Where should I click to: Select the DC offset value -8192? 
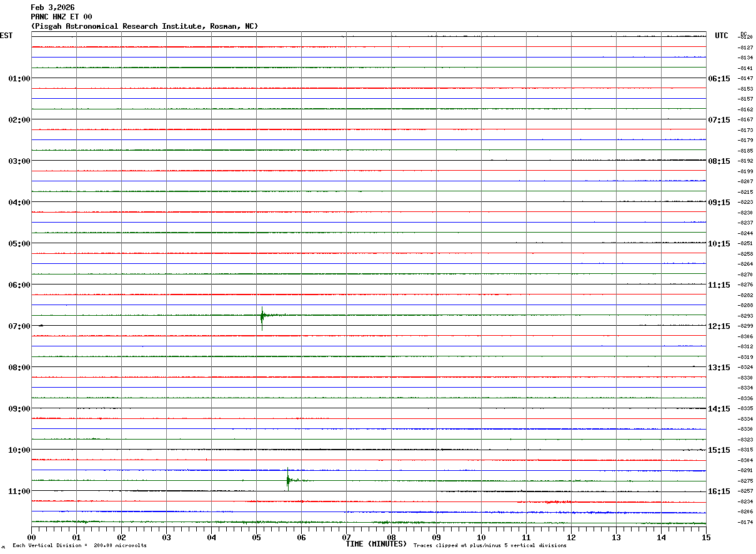pyautogui.click(x=745, y=161)
